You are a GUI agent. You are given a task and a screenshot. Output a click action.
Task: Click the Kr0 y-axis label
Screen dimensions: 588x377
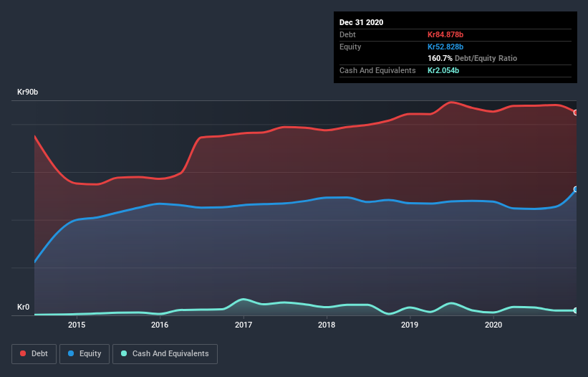[x=23, y=307]
